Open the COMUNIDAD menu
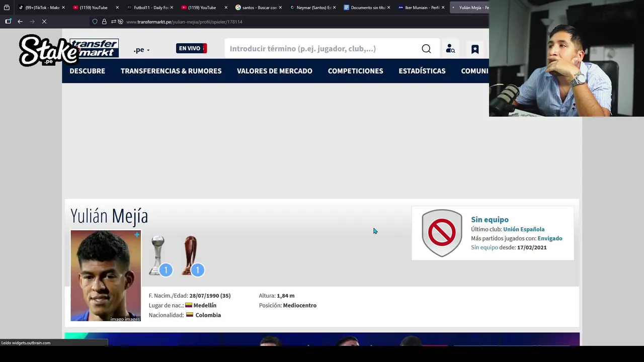The width and height of the screenshot is (644, 362). (474, 71)
